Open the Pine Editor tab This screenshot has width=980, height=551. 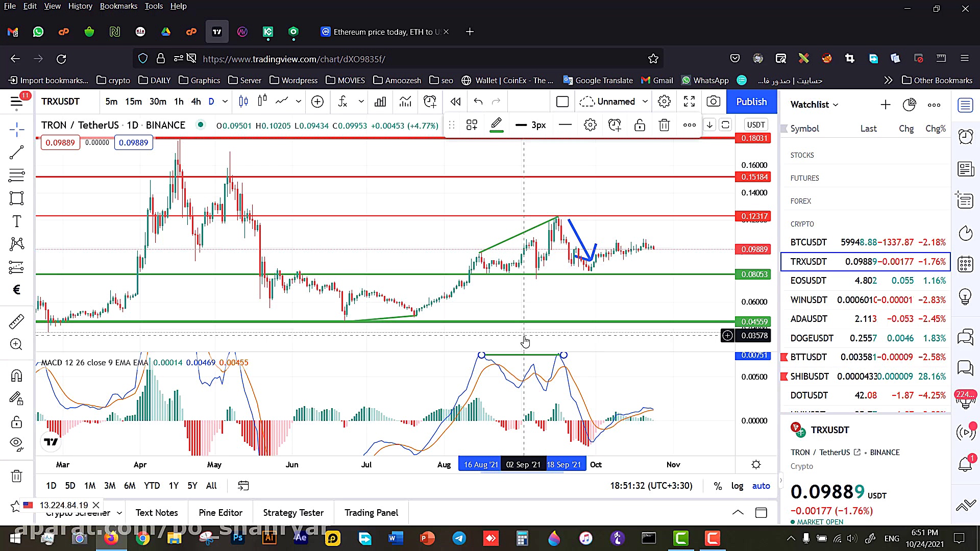point(220,513)
